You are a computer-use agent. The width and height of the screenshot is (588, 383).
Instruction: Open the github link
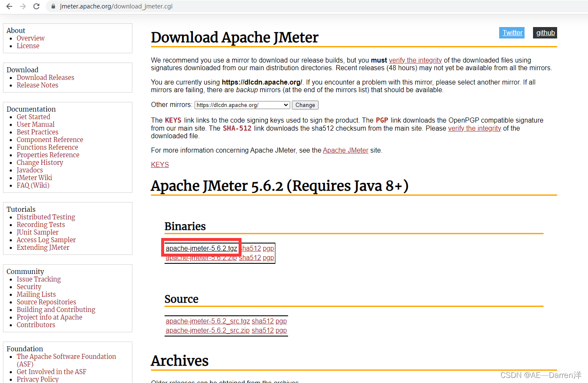click(x=545, y=33)
